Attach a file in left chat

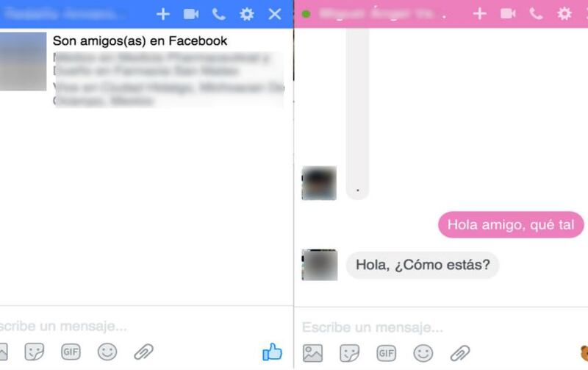coord(144,352)
